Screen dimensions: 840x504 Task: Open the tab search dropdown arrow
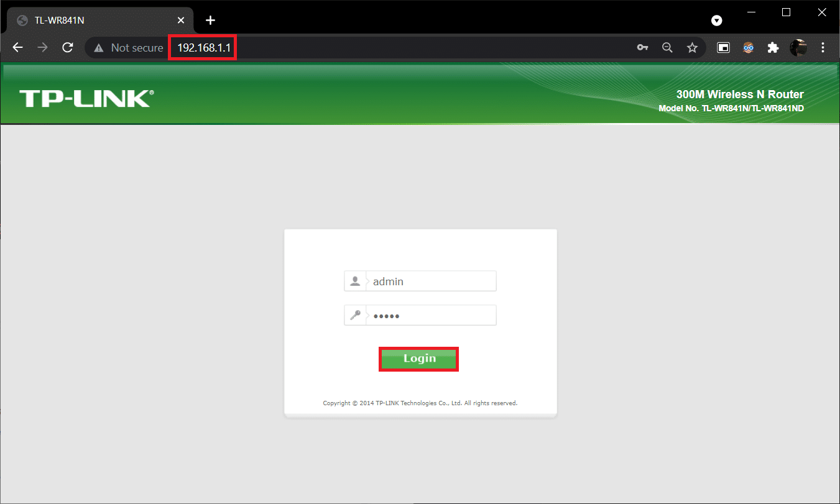click(x=716, y=20)
